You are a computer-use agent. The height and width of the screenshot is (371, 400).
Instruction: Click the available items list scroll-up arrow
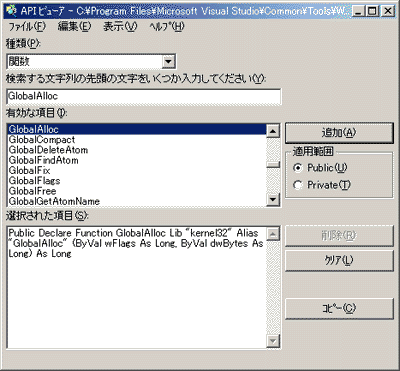pos(273,131)
